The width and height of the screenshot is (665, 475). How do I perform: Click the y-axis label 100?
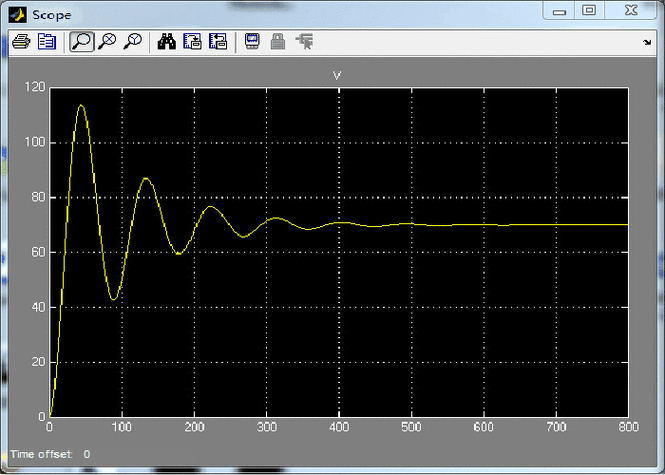pyautogui.click(x=35, y=142)
